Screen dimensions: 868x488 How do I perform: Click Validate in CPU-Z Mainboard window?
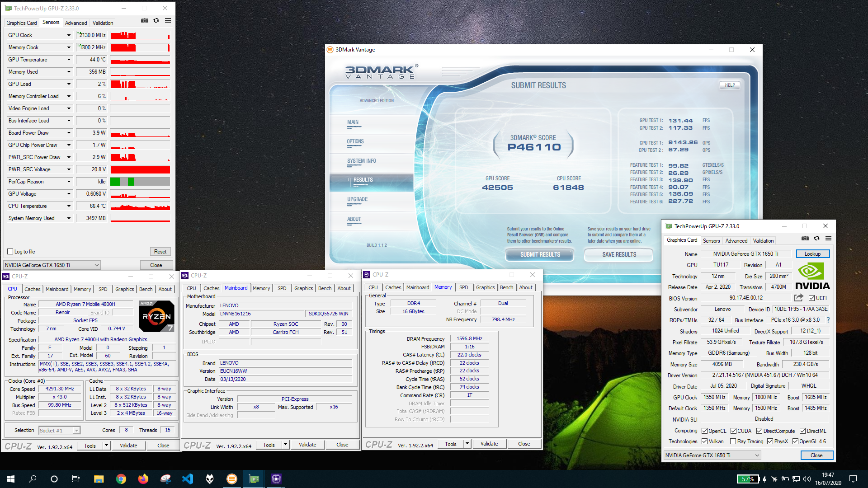[307, 445]
